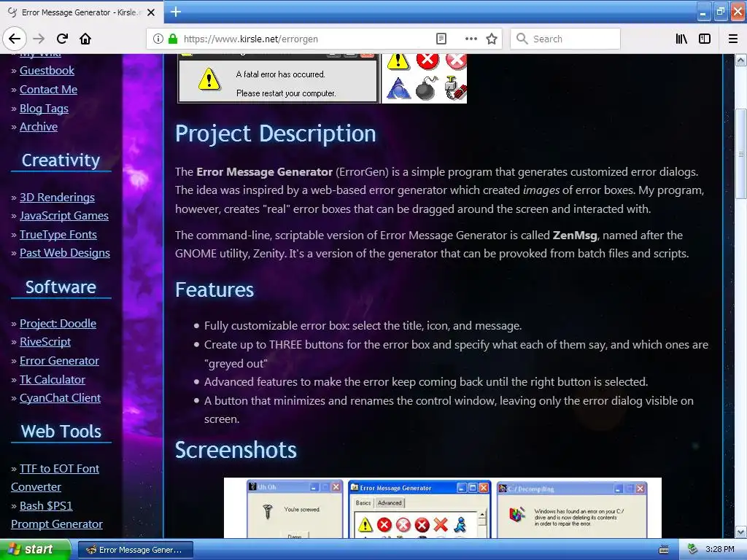Select Error Message Gener... taskbar button
The height and width of the screenshot is (560, 747).
pyautogui.click(x=135, y=550)
